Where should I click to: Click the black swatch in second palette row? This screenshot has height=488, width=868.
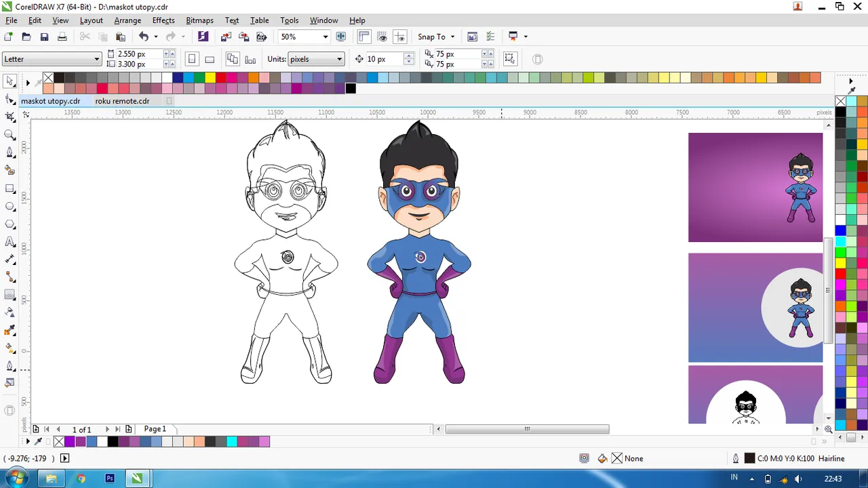tap(351, 88)
